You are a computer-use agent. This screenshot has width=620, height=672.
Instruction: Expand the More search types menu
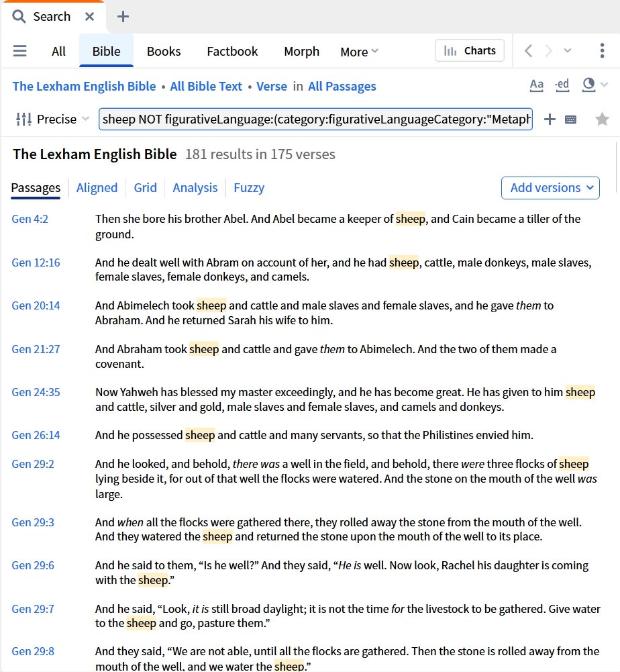pos(359,52)
